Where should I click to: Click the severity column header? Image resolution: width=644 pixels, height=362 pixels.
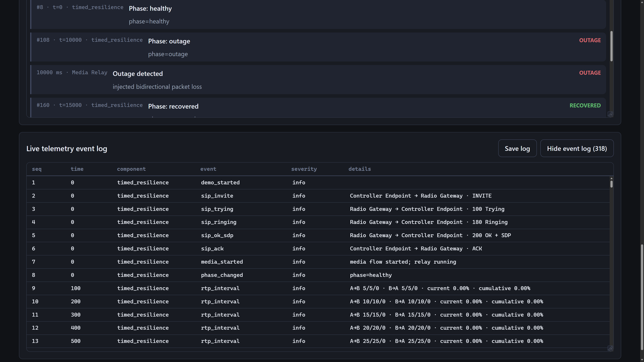(x=304, y=169)
